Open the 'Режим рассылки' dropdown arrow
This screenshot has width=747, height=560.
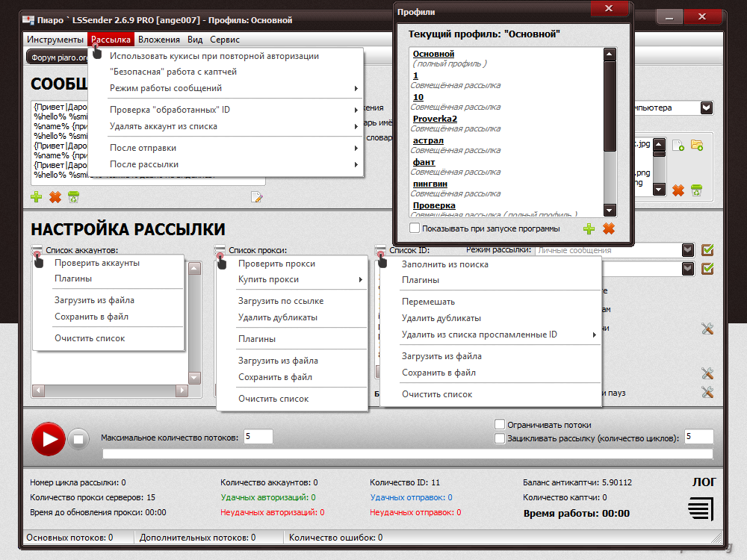pos(687,250)
